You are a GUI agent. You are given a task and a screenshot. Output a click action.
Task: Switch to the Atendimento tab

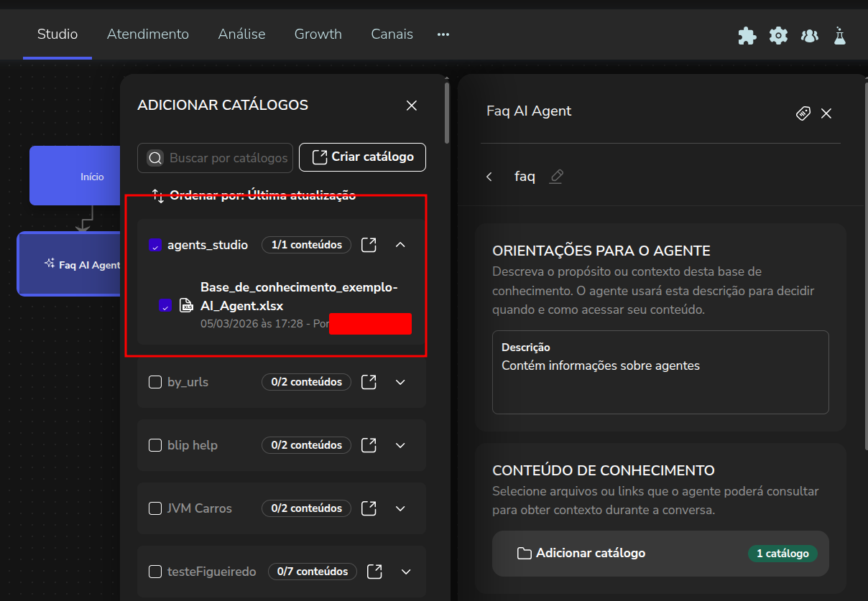[148, 34]
